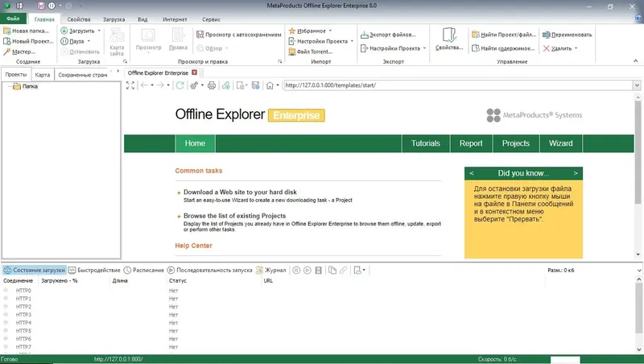The height and width of the screenshot is (364, 644).
Task: Select the Папка folder in project tree
Action: [x=26, y=86]
